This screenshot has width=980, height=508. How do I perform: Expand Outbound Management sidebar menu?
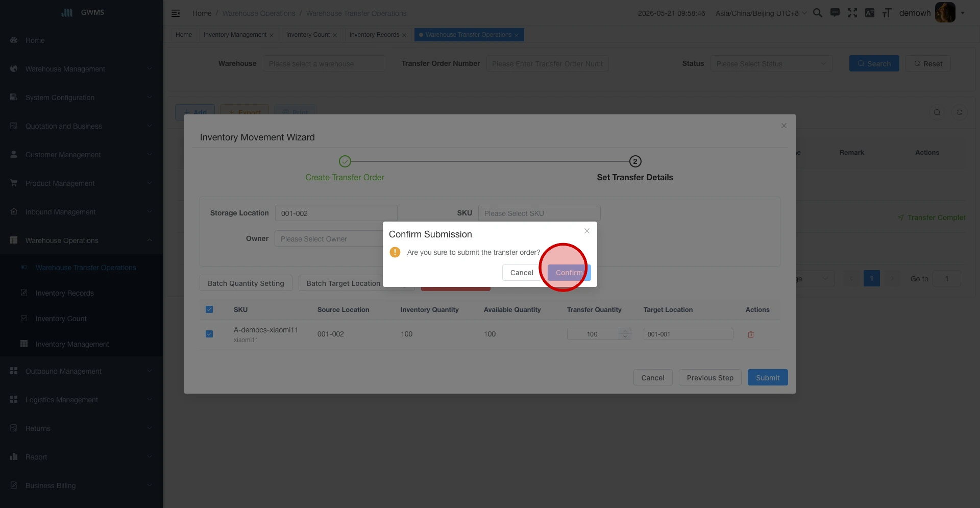pyautogui.click(x=81, y=371)
